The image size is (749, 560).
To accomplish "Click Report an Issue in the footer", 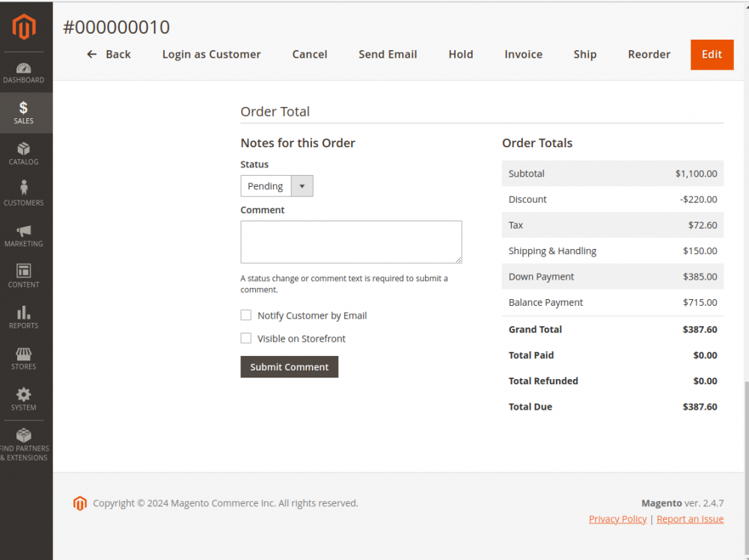I will coord(689,518).
